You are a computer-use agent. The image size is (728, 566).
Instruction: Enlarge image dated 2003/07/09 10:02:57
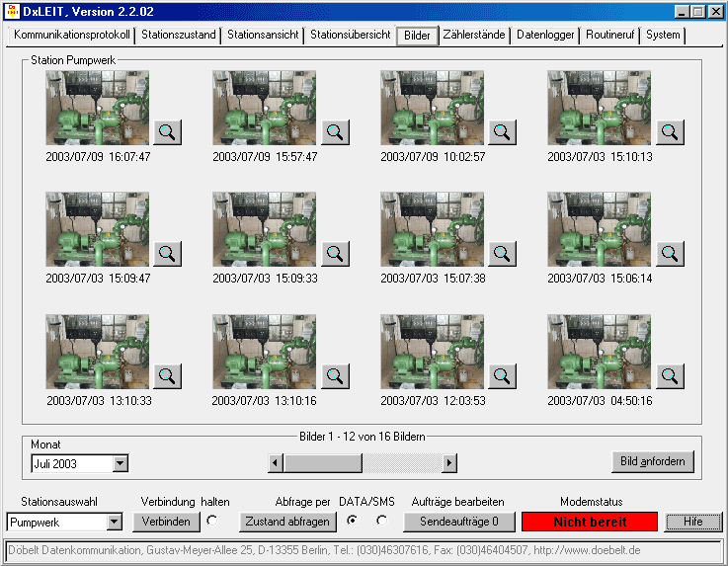(x=503, y=132)
